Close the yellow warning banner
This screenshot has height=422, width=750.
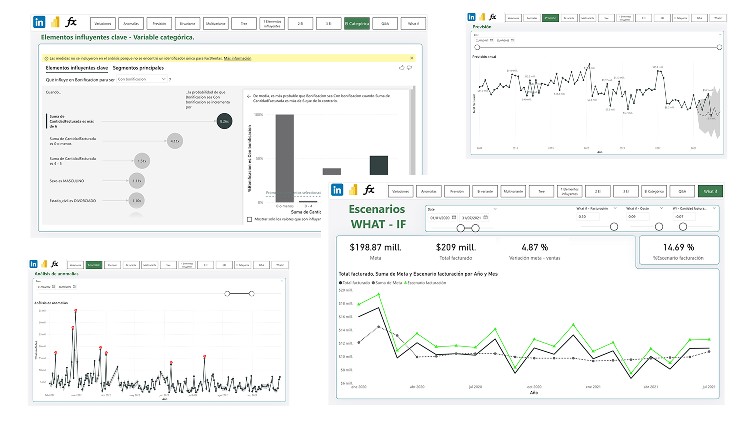pyautogui.click(x=413, y=59)
